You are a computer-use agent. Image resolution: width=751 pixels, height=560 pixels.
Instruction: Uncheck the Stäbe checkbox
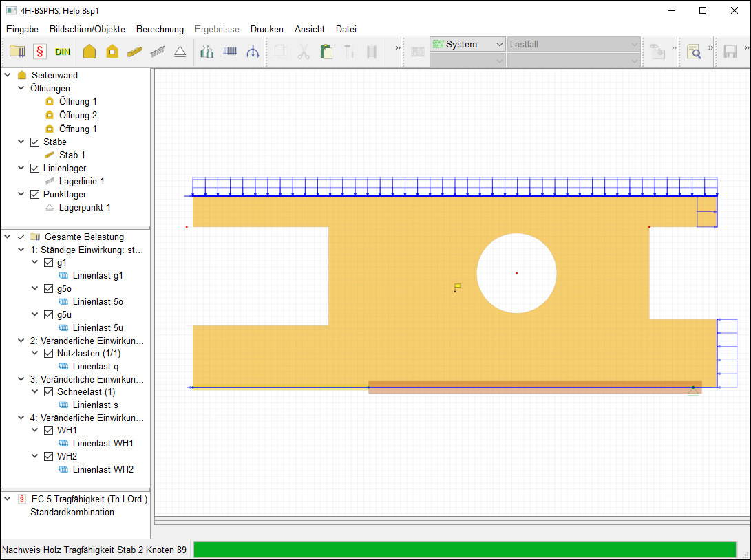(35, 142)
